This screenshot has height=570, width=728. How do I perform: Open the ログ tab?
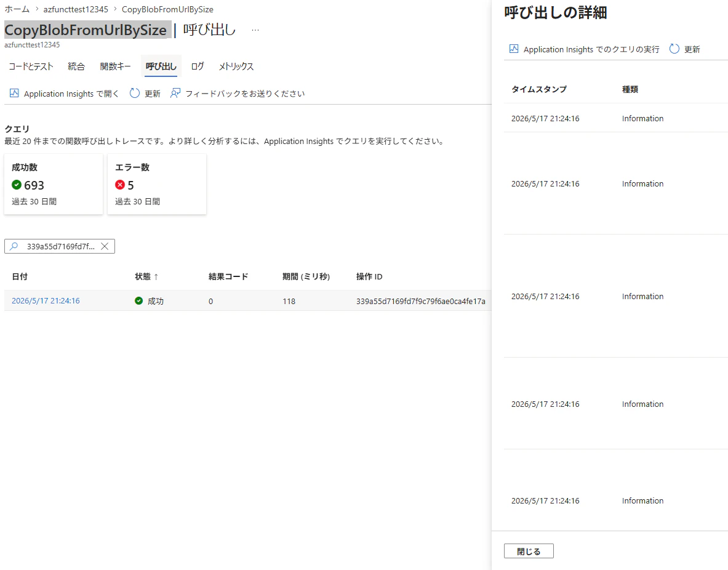[x=198, y=66]
